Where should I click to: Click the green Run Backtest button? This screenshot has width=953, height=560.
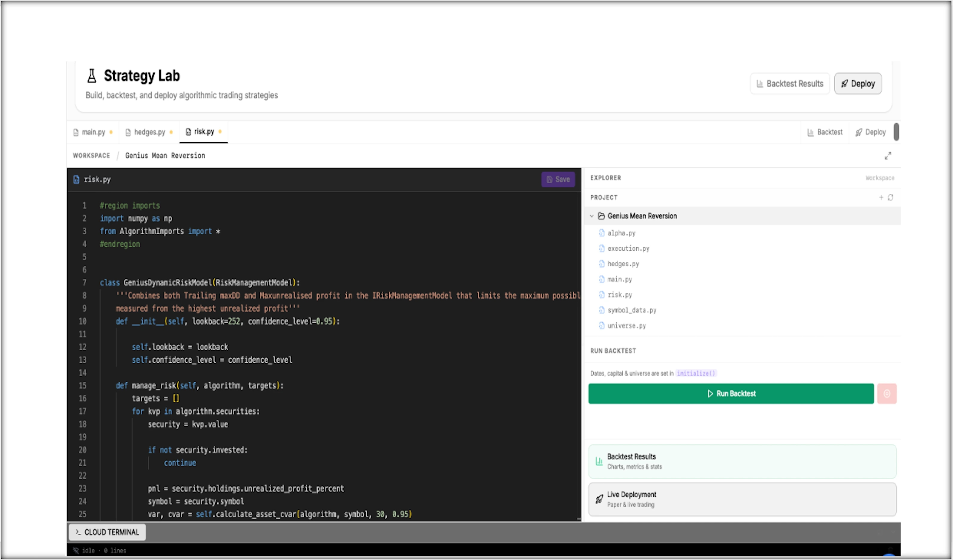[731, 394]
